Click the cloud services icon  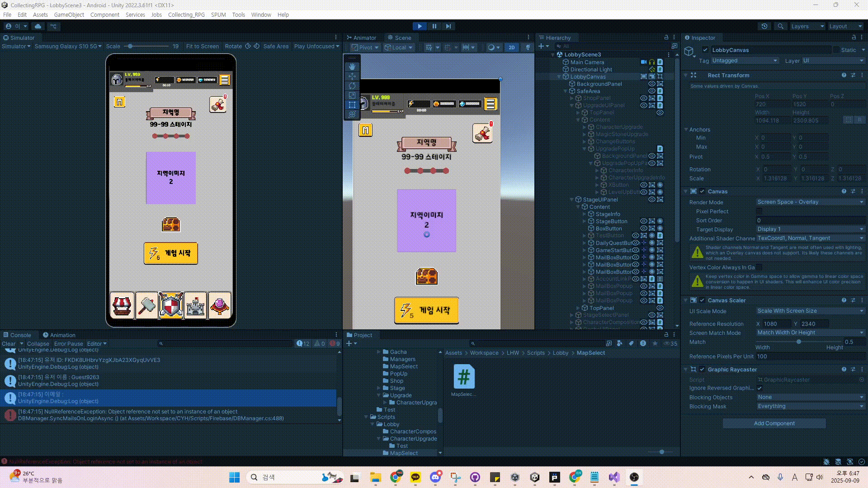click(38, 26)
